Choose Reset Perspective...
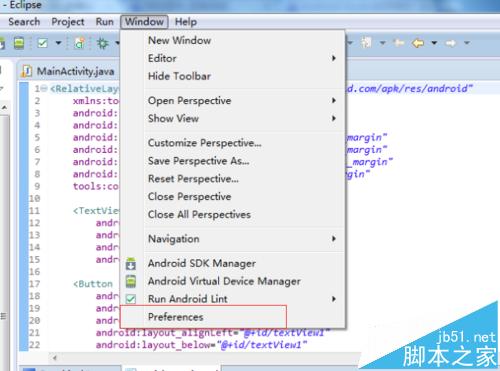The height and width of the screenshot is (371, 500). [x=233, y=179]
